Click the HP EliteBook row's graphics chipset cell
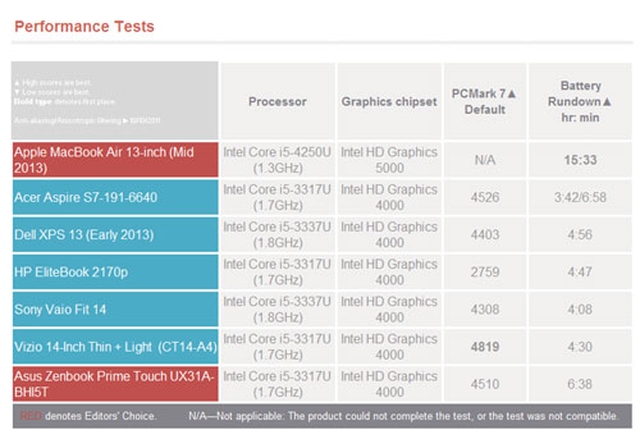This screenshot has height=430, width=640. [389, 272]
